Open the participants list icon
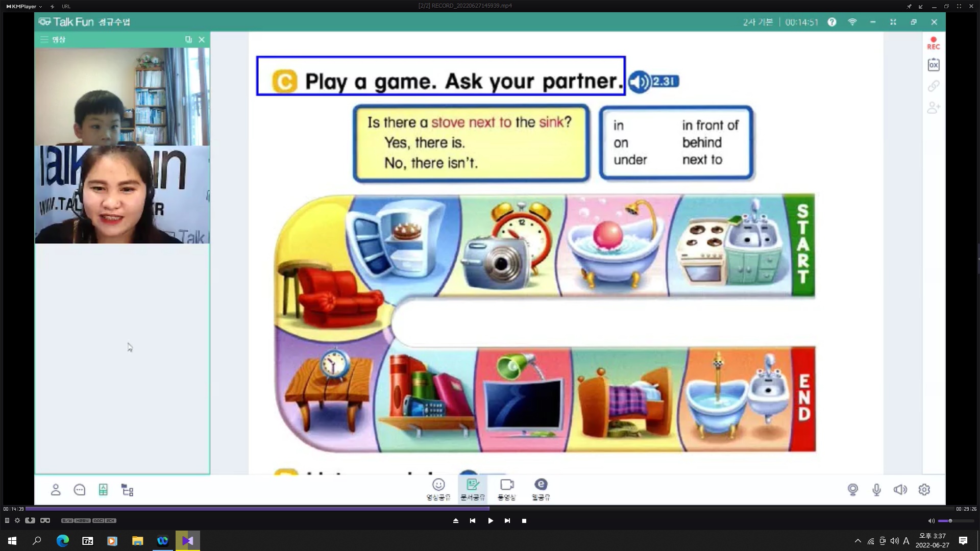Viewport: 980px width, 551px height. (56, 490)
